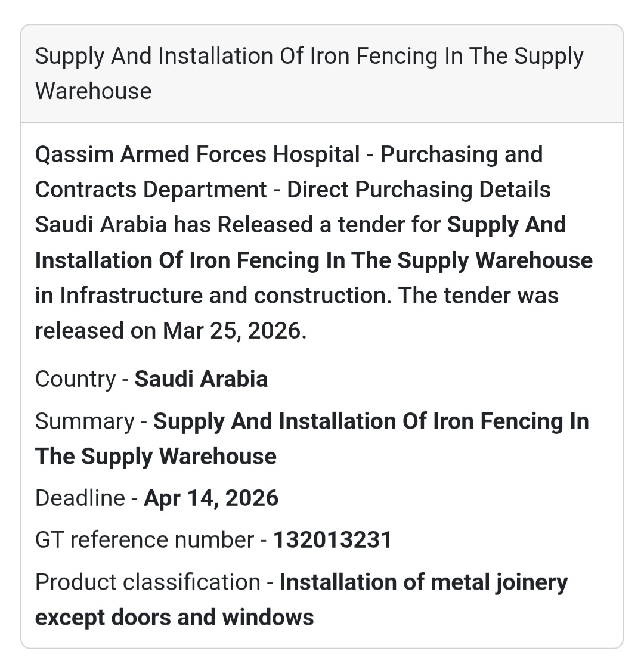
Task: Click the "Deadline" label
Action: click(x=80, y=498)
